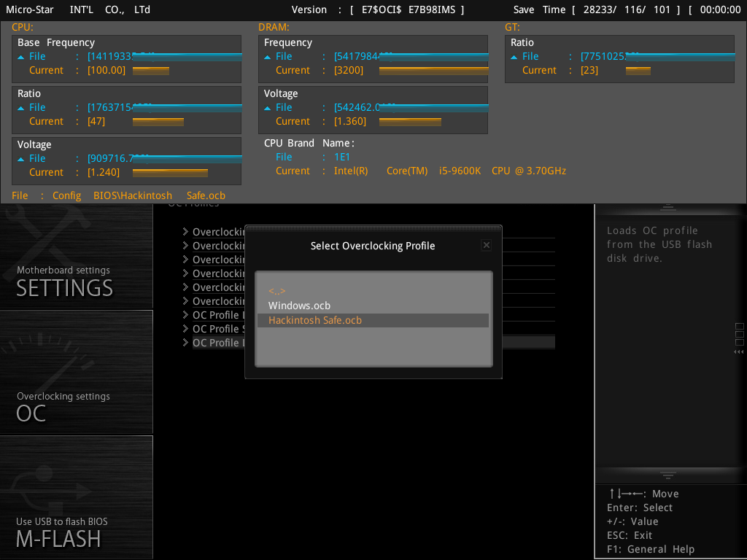Click the Loads OC profile help description
Image resolution: width=747 pixels, height=560 pixels.
[659, 244]
